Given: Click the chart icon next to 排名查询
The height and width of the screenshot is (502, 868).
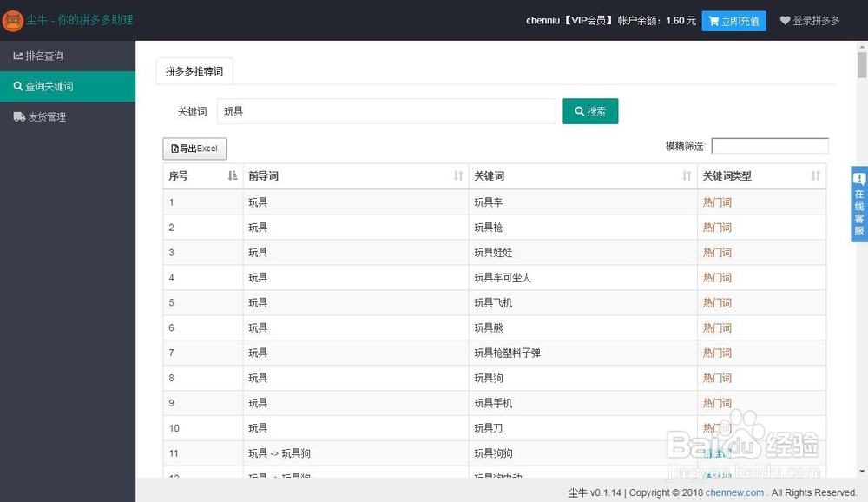Looking at the screenshot, I should (x=18, y=56).
